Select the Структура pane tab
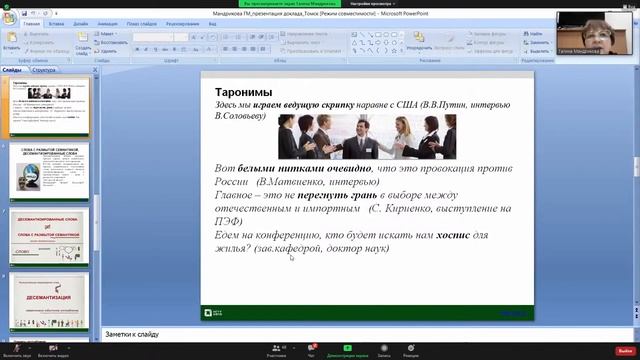640x360 pixels. point(44,70)
